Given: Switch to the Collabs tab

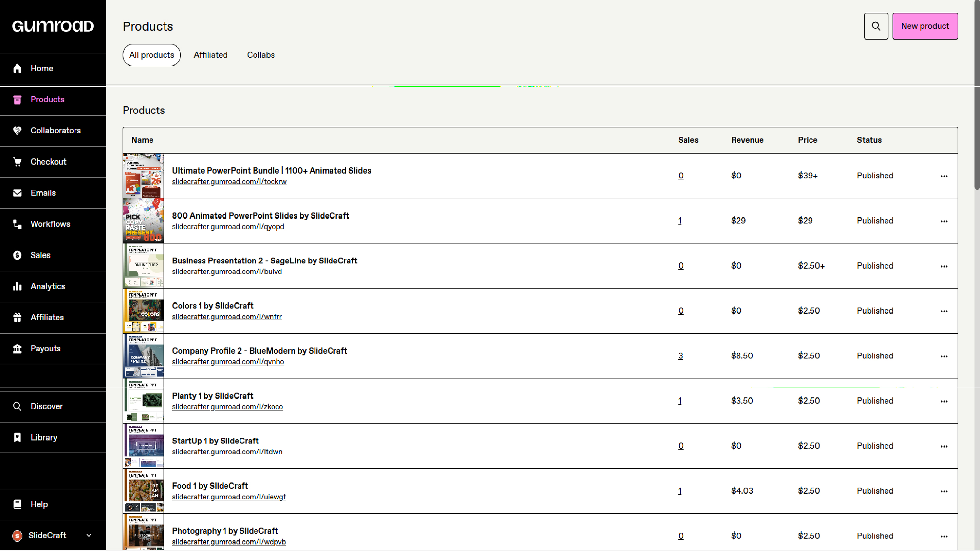Looking at the screenshot, I should [261, 55].
